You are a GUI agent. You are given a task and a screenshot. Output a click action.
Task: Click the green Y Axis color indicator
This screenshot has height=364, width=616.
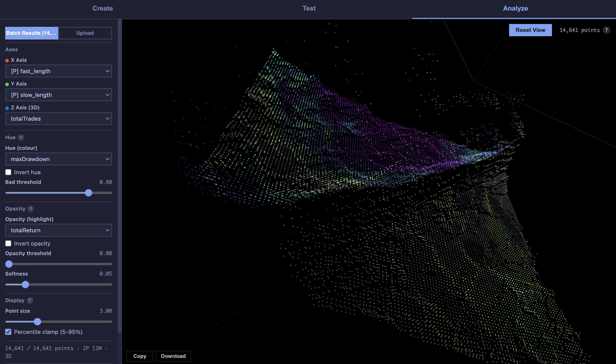pyautogui.click(x=7, y=84)
